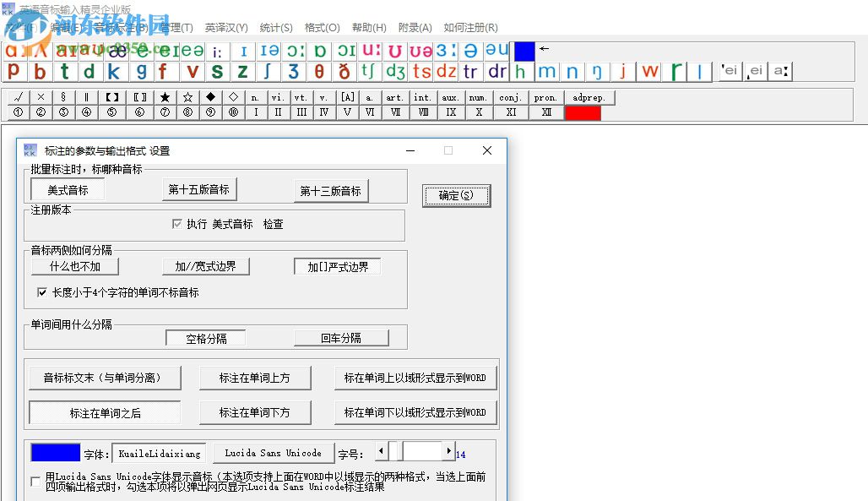
Task: Select 第十五版音标 annotation version
Action: [x=199, y=191]
